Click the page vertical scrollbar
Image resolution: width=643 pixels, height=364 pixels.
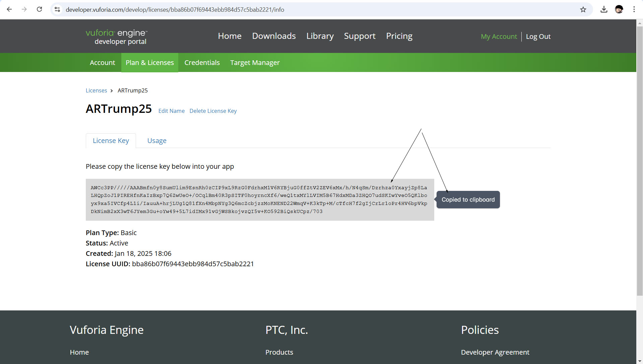640,161
